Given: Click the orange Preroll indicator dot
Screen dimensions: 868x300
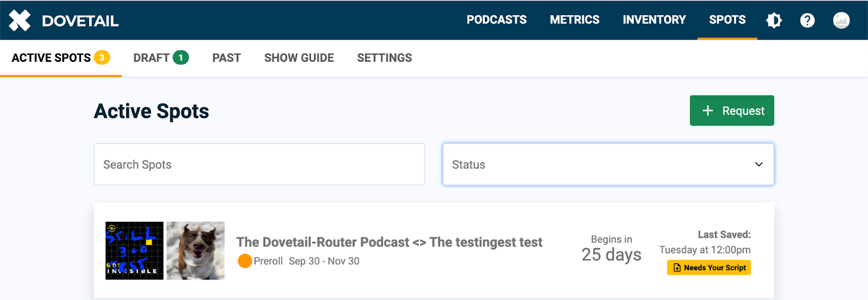Looking at the screenshot, I should click(245, 261).
